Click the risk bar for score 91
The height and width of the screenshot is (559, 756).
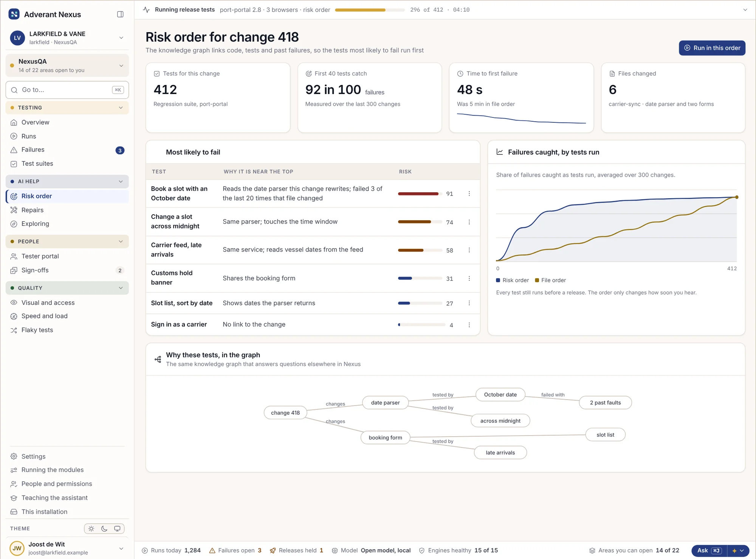point(420,194)
